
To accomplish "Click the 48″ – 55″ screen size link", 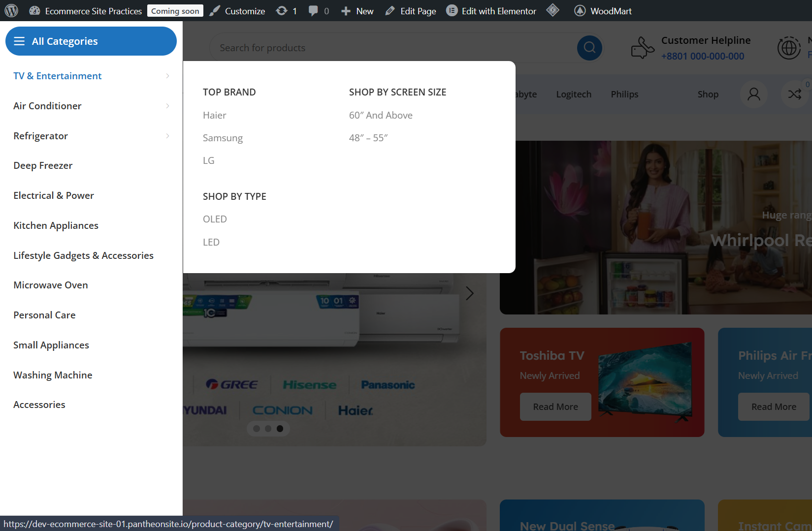I will pos(368,138).
